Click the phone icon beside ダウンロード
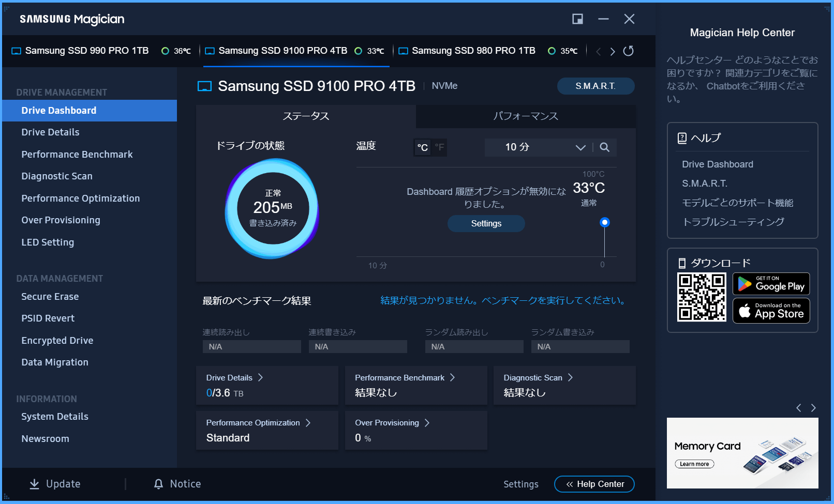834x504 pixels. [x=682, y=263]
